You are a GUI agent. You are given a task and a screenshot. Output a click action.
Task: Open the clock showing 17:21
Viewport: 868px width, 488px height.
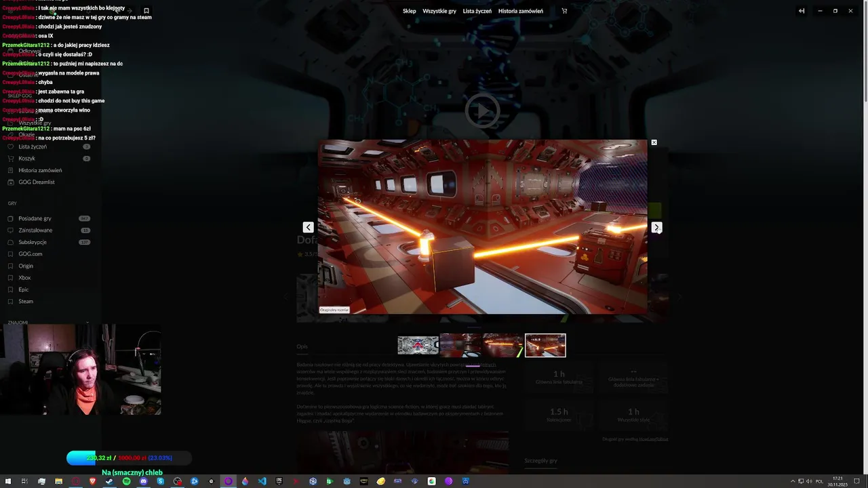pos(838,481)
